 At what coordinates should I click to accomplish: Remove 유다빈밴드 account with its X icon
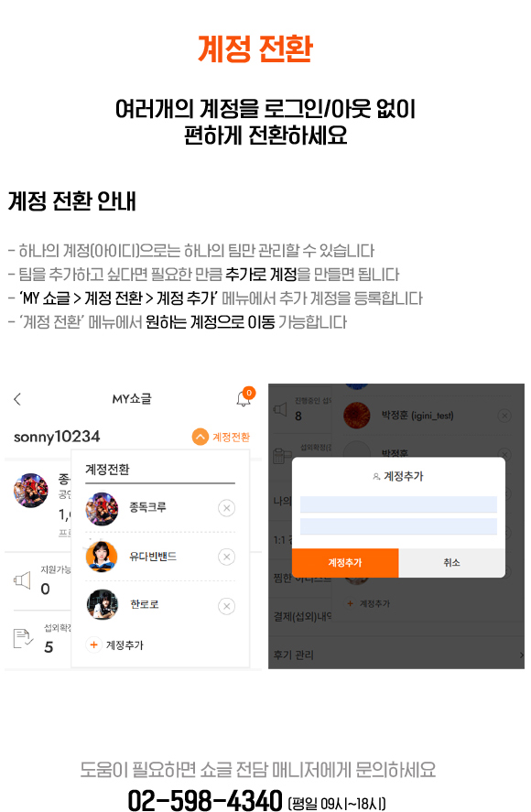point(226,557)
